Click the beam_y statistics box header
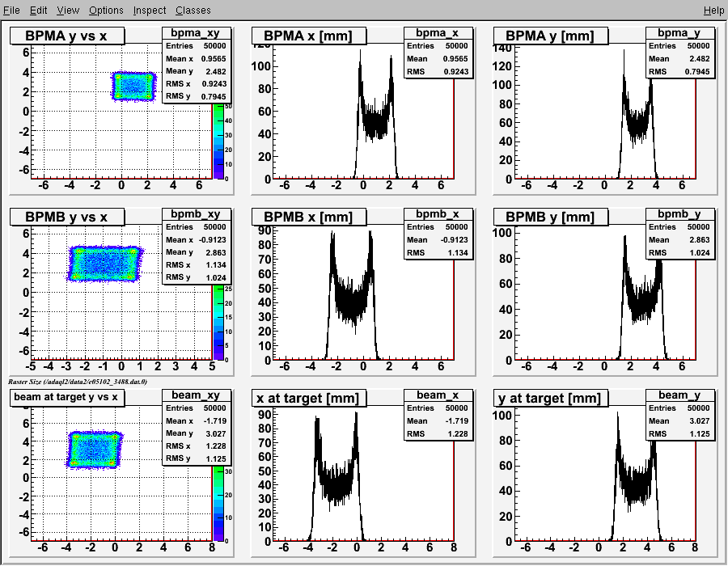Image resolution: width=728 pixels, height=566 pixels. (679, 395)
